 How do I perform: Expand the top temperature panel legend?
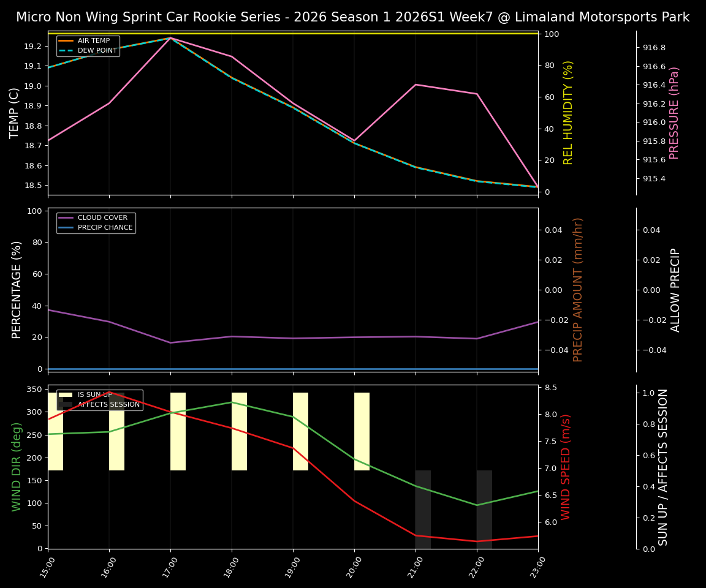[x=89, y=45]
